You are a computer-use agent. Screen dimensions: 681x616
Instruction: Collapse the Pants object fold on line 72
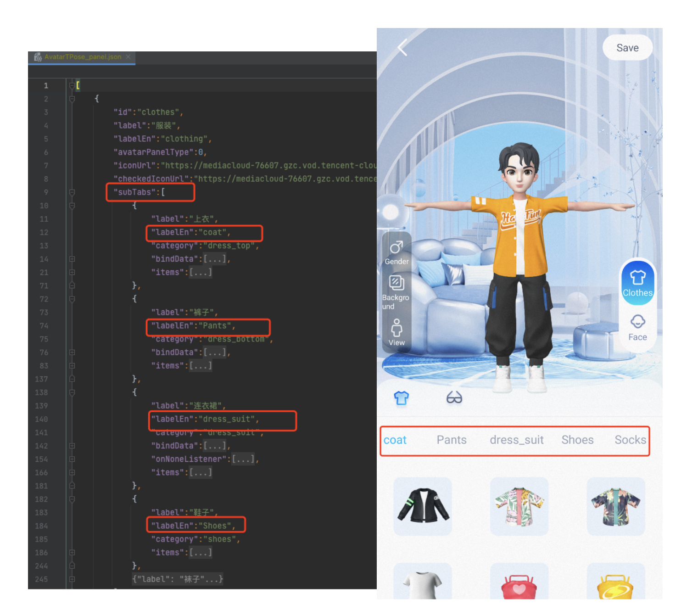72,299
